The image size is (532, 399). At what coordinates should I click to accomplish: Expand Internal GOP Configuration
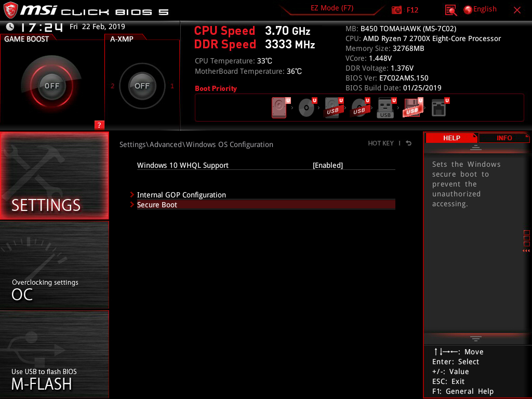[181, 195]
